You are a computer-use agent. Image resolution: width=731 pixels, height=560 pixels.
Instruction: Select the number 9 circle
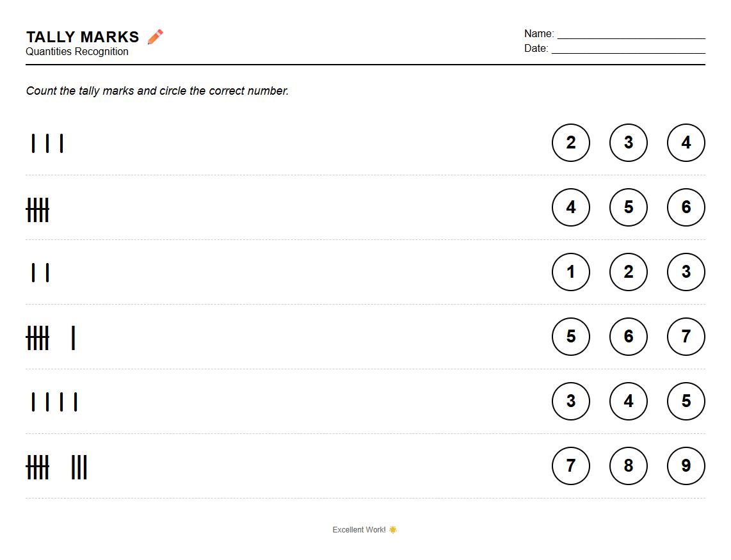coord(686,466)
